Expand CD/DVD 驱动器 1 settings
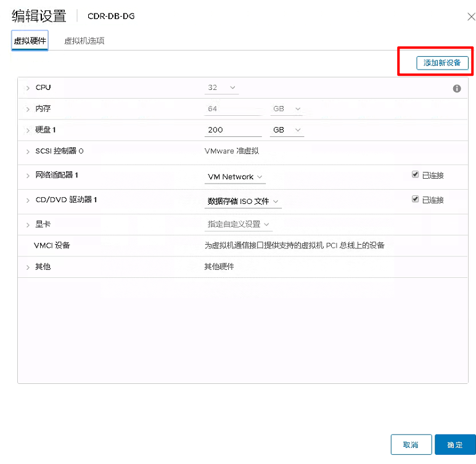Viewport: 476px width, 464px height. click(28, 200)
